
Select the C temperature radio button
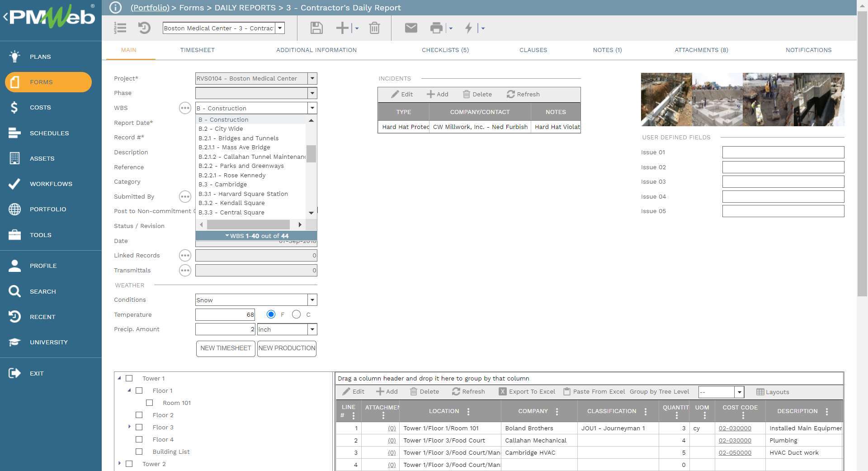[x=296, y=314]
